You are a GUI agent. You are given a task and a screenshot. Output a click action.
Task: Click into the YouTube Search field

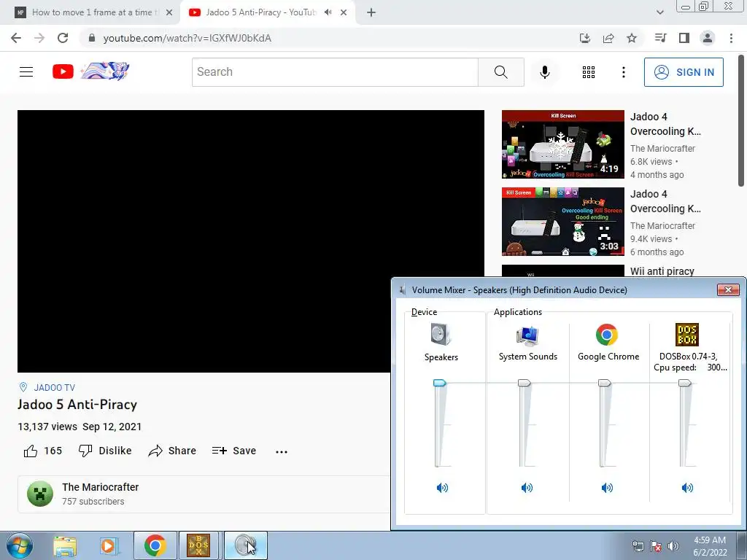click(x=335, y=72)
